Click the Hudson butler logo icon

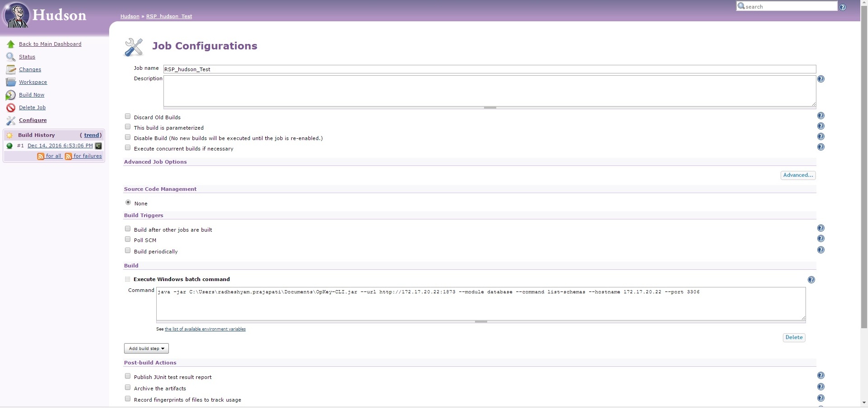[17, 15]
